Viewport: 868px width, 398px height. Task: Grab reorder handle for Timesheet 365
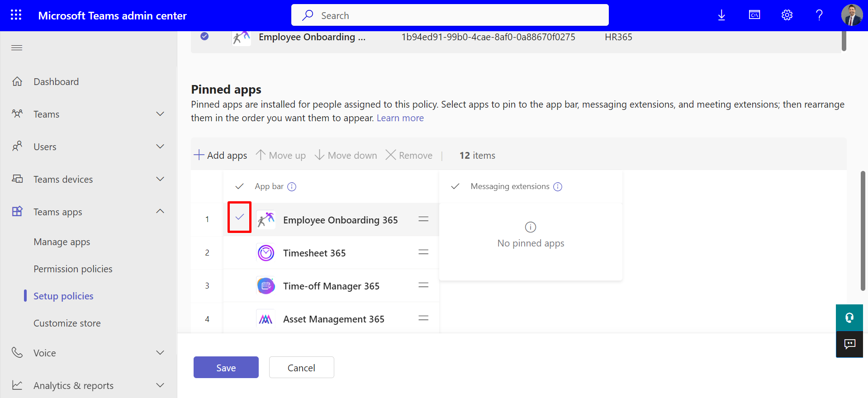click(x=423, y=252)
